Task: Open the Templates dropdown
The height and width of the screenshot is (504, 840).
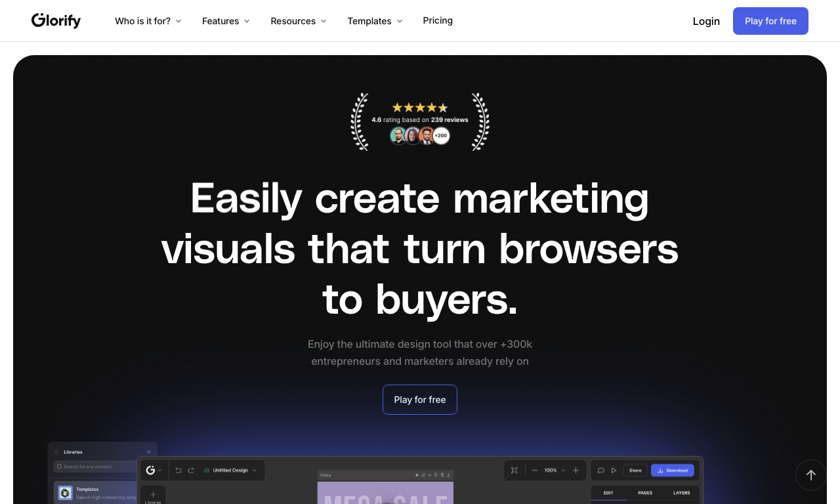Action: 375,21
